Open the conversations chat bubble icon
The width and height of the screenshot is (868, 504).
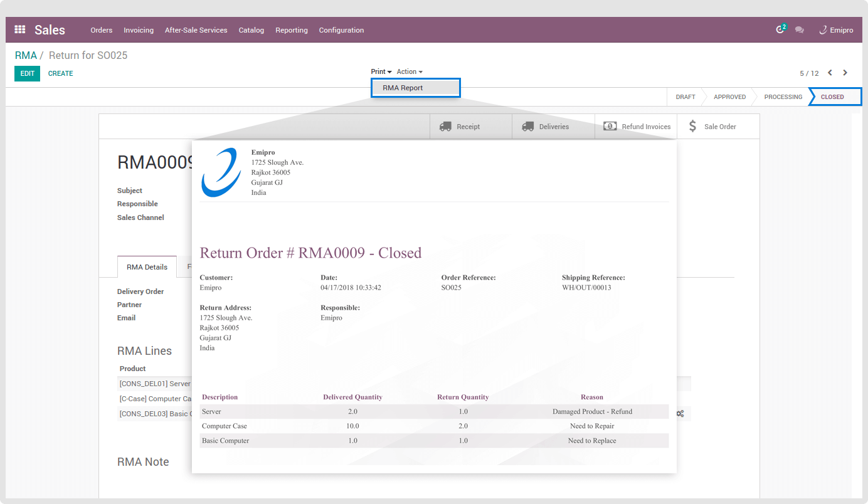tap(799, 29)
